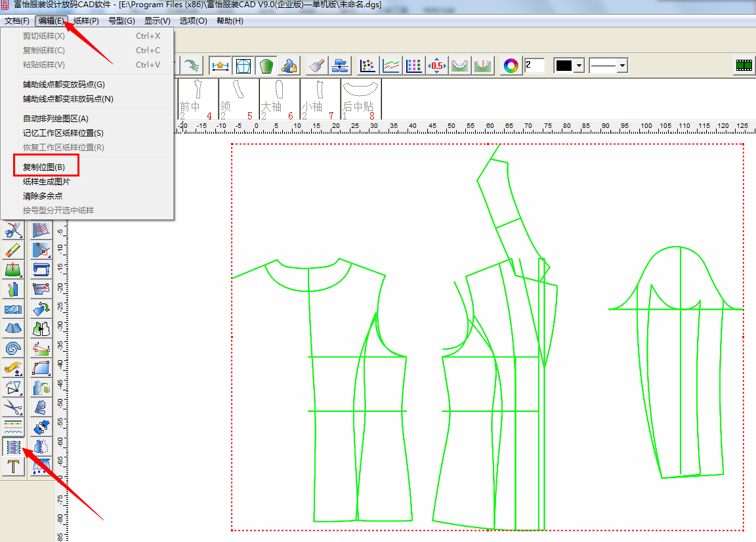Toggle the green pattern piece fill button
This screenshot has height=542, width=756.
pyautogui.click(x=266, y=66)
